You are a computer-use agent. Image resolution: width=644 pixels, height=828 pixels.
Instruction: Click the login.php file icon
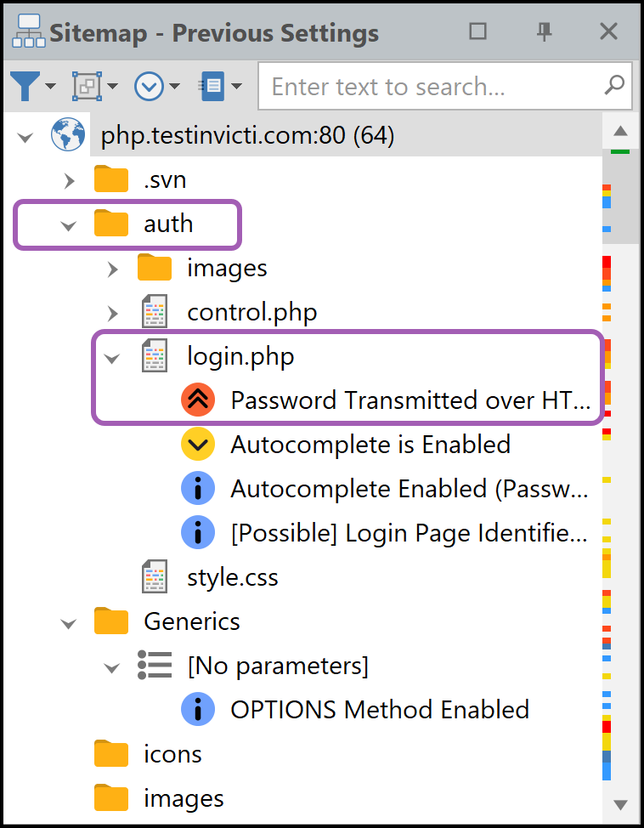154,355
